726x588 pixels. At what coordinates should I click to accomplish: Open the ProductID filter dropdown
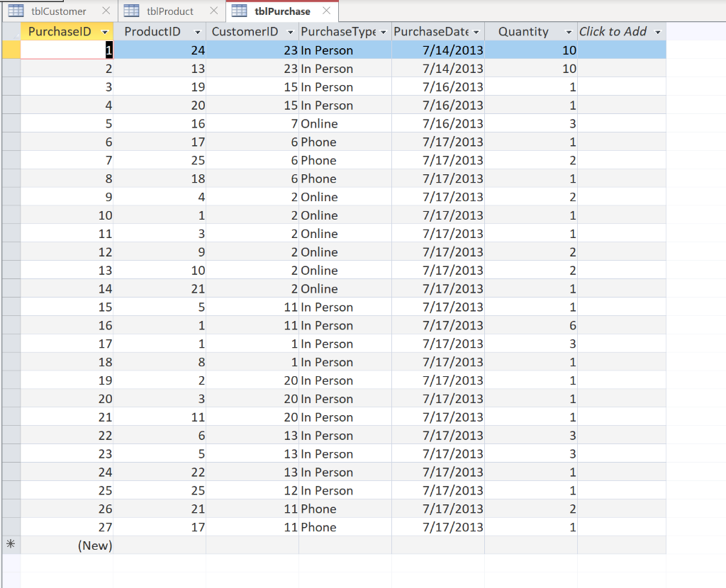click(x=199, y=31)
